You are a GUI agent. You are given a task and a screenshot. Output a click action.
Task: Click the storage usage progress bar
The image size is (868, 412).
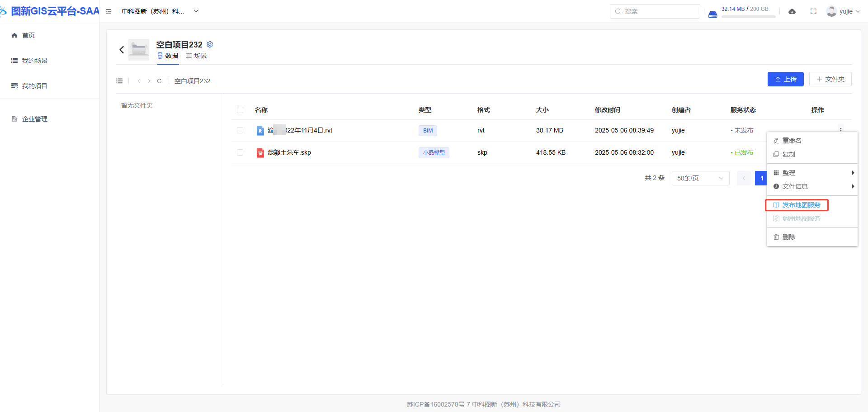coord(748,17)
